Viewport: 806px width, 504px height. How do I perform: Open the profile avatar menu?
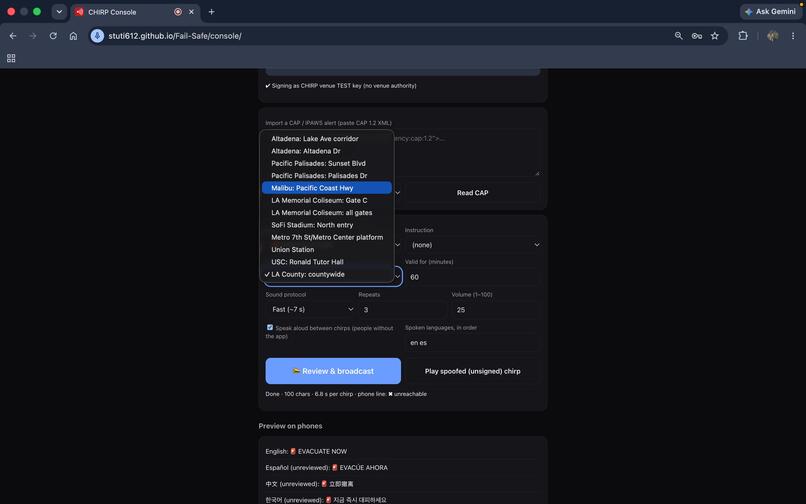tap(772, 35)
